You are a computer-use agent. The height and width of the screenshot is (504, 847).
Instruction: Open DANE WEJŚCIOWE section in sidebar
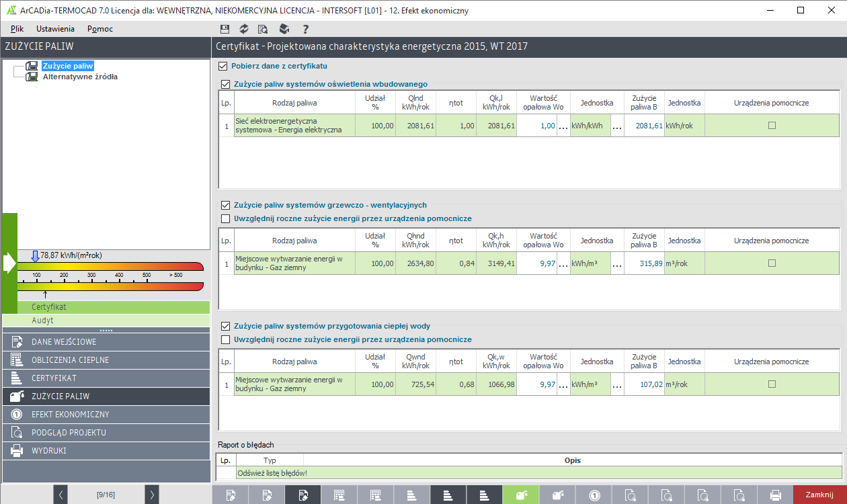pos(106,341)
